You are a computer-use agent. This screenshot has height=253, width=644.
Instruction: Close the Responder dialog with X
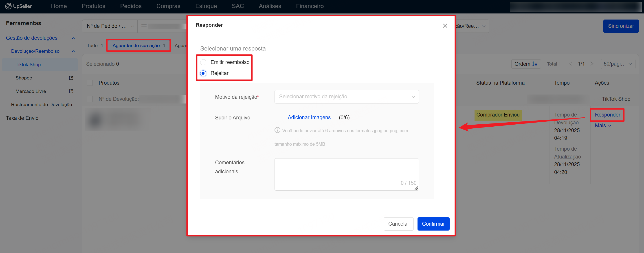(445, 26)
